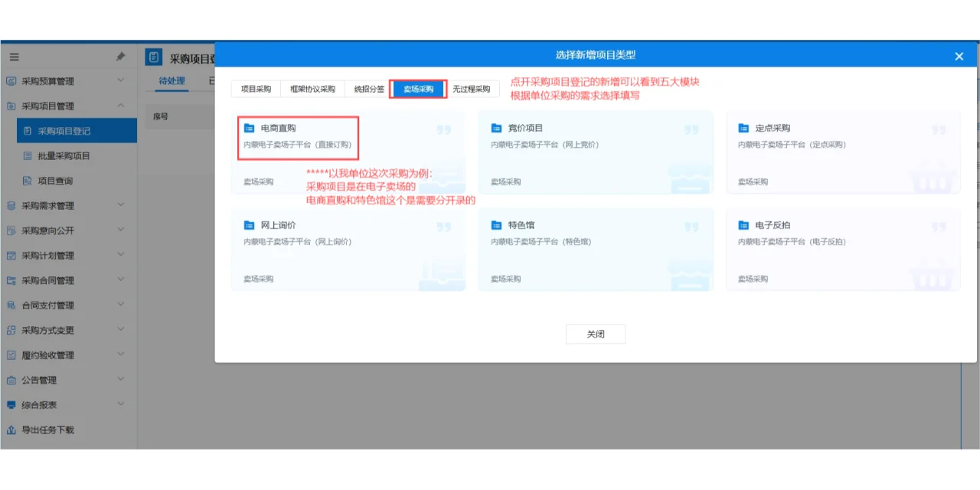
Task: Expand the 综合报表 chevron
Action: click(121, 404)
